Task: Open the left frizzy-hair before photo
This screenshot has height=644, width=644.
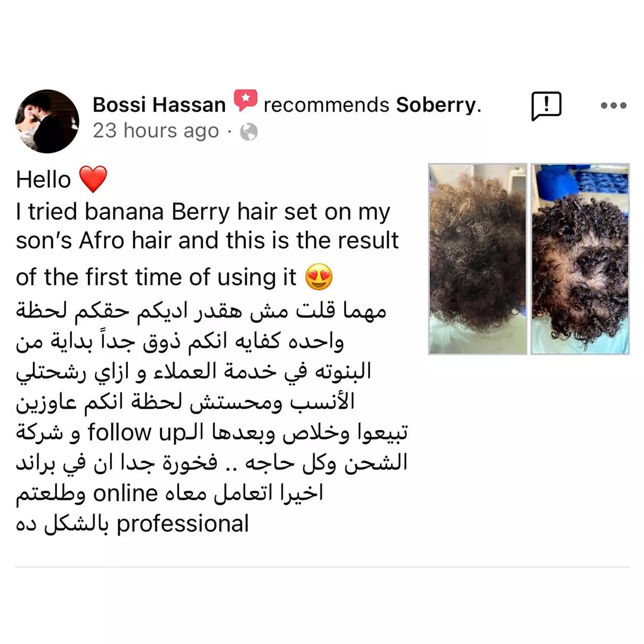Action: [x=477, y=259]
